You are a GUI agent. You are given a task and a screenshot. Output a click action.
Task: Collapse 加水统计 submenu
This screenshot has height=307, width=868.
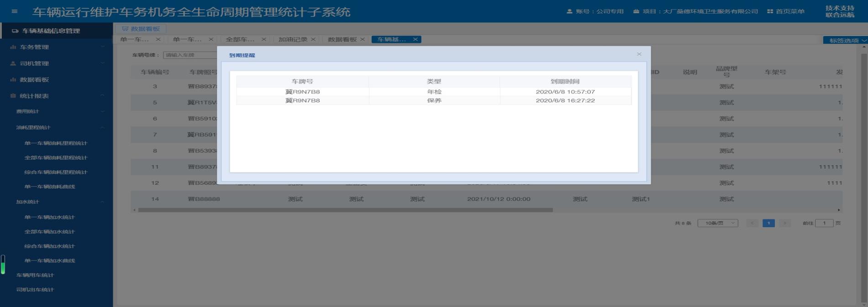[x=57, y=202]
